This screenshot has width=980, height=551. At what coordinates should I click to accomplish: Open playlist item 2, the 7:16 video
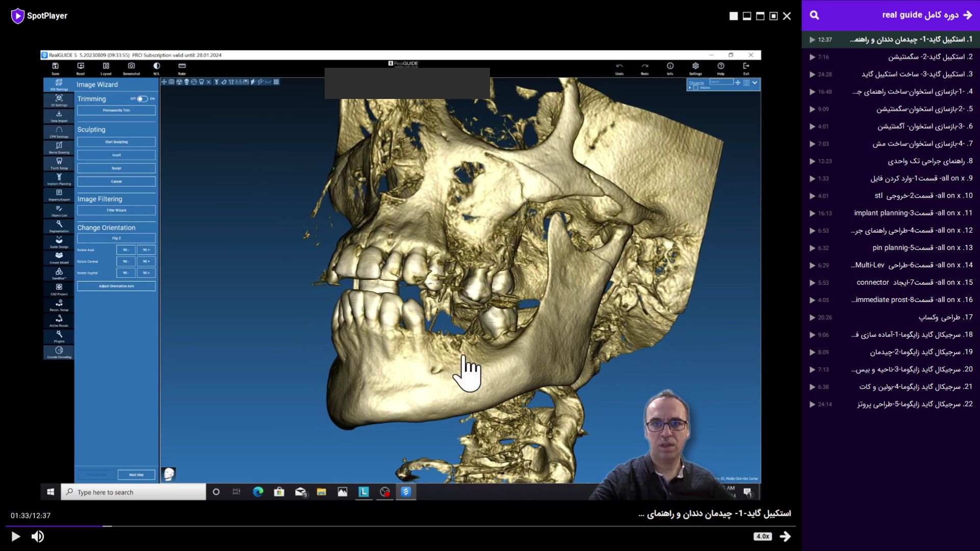click(891, 57)
